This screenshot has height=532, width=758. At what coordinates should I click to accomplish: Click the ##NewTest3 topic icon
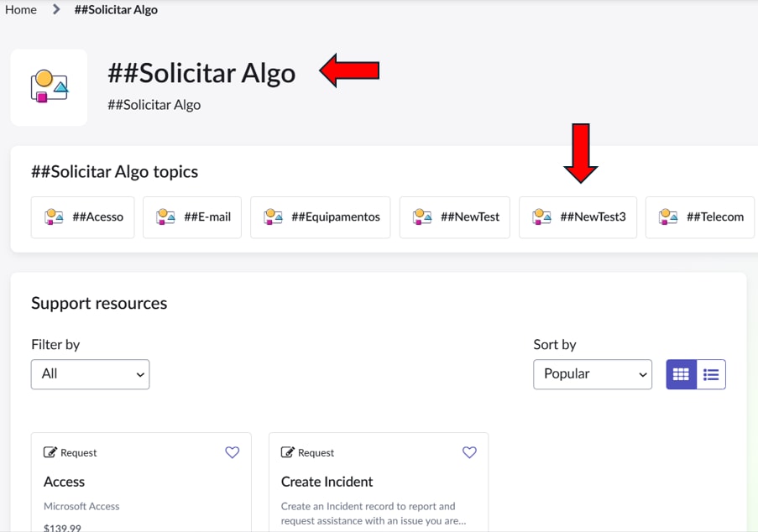click(x=541, y=217)
